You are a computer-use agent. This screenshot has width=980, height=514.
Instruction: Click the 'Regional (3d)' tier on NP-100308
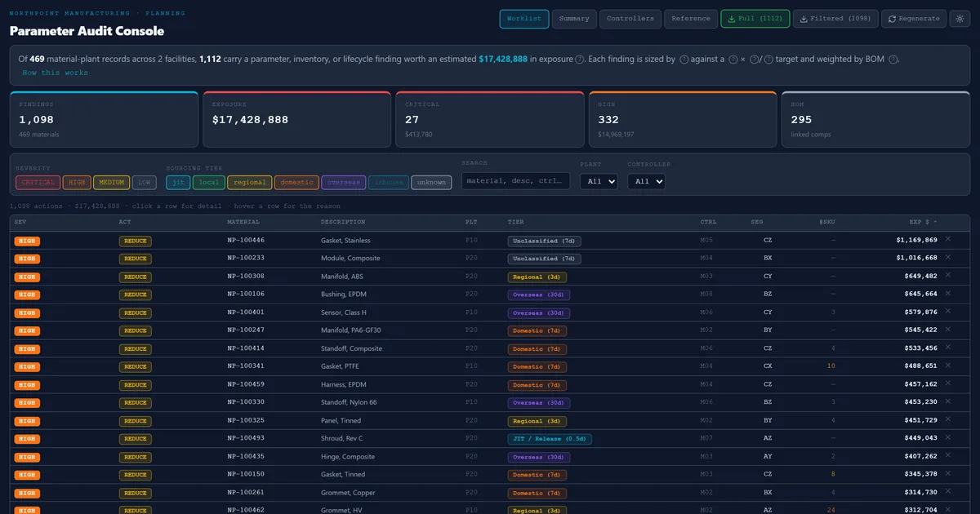click(x=537, y=277)
